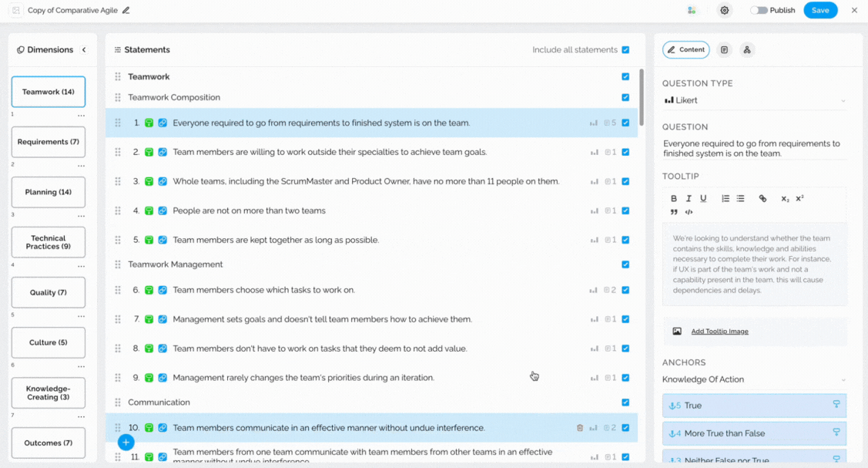Click the trash icon on statement 10
Viewport: 868px width, 468px height.
click(x=580, y=428)
